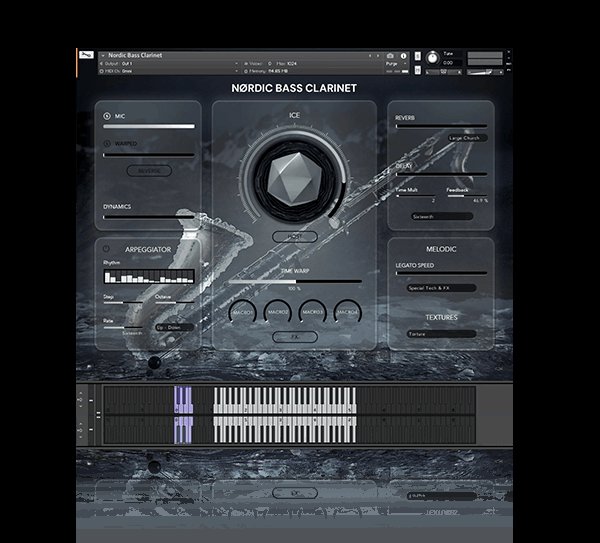This screenshot has height=543, width=600.
Task: Click the MACRO4 knob
Action: click(x=347, y=312)
